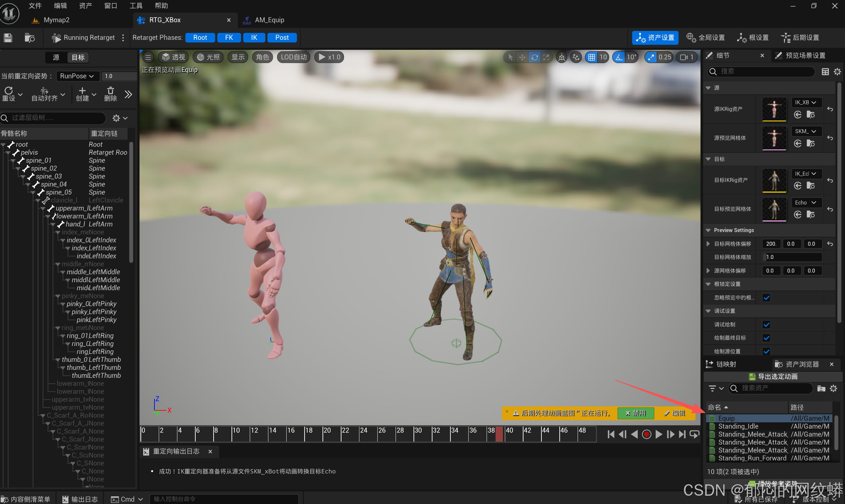Uncheck the debug draw checkbox

coord(766,324)
